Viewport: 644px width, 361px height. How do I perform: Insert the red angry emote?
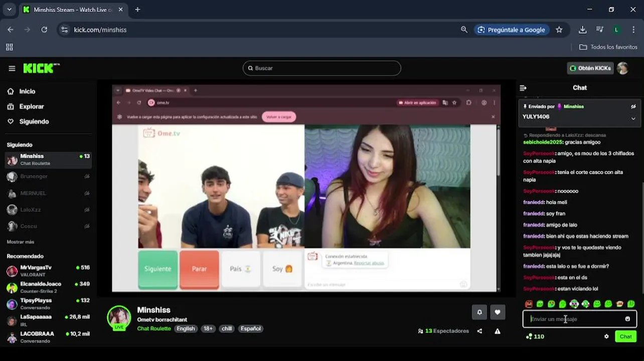(529, 304)
